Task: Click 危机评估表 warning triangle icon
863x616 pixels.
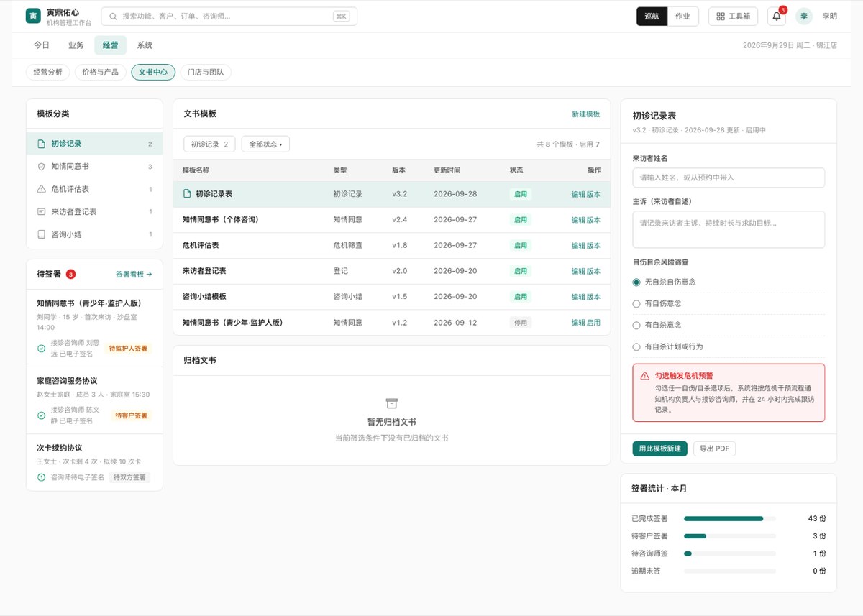Action: [x=41, y=189]
